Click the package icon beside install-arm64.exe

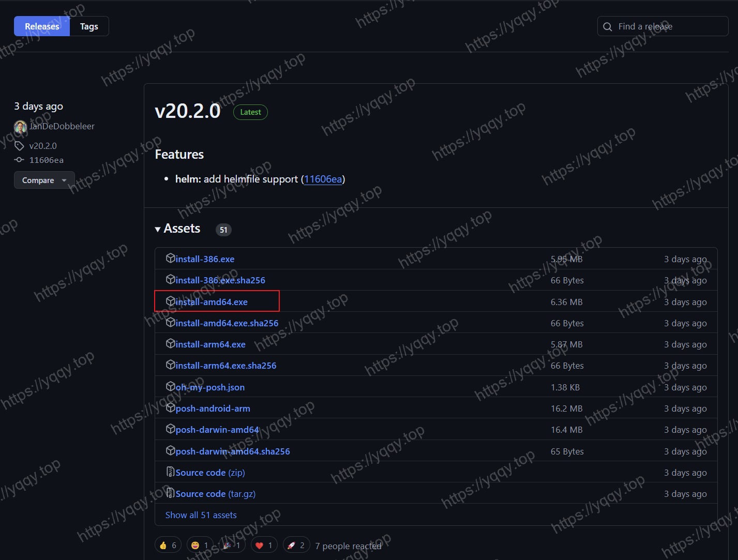click(x=170, y=343)
